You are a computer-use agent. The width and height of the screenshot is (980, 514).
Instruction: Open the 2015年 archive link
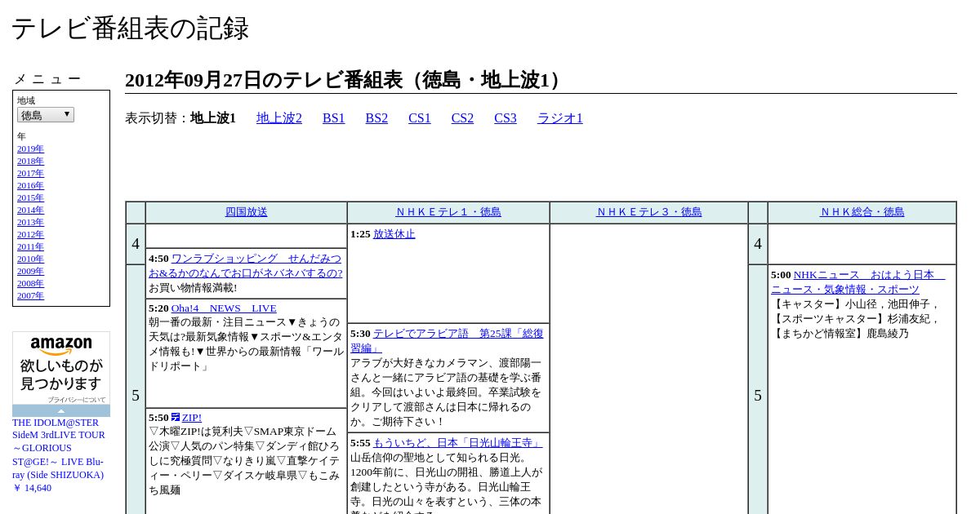(x=30, y=197)
